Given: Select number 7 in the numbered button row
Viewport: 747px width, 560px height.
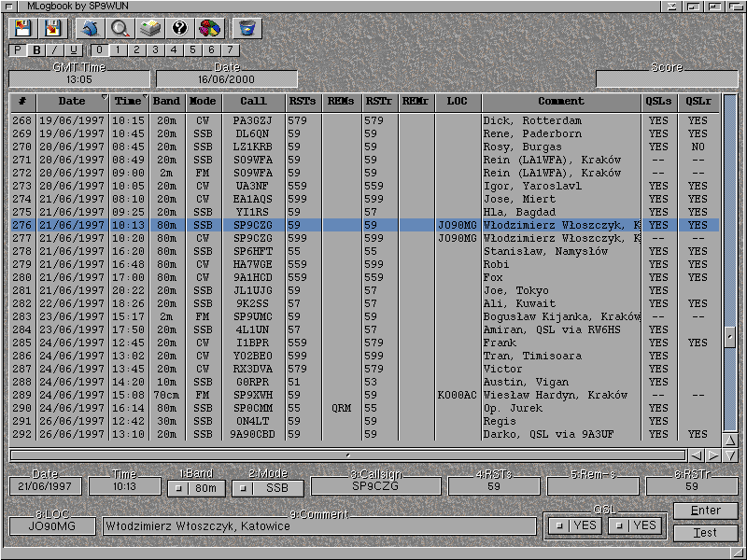Looking at the screenshot, I should (230, 50).
